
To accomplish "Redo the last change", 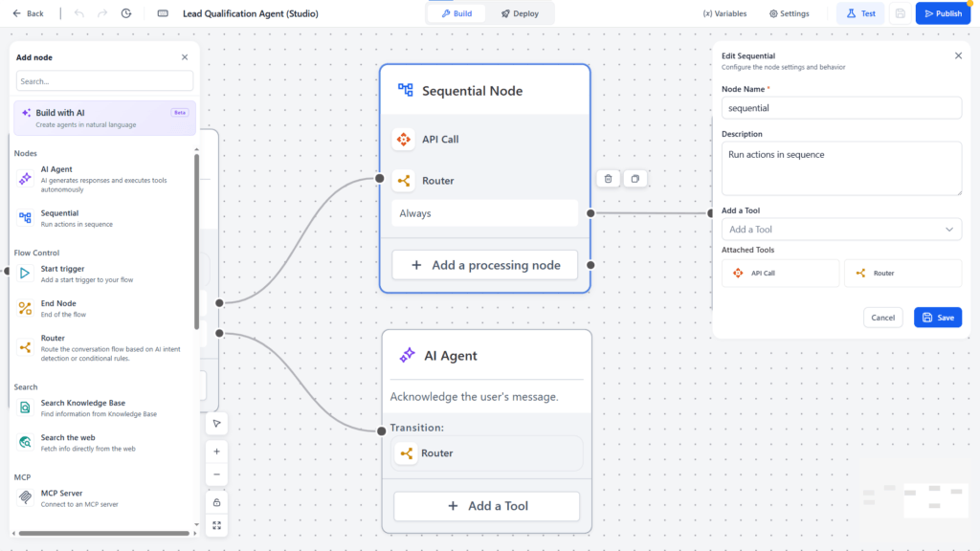I will (x=102, y=13).
